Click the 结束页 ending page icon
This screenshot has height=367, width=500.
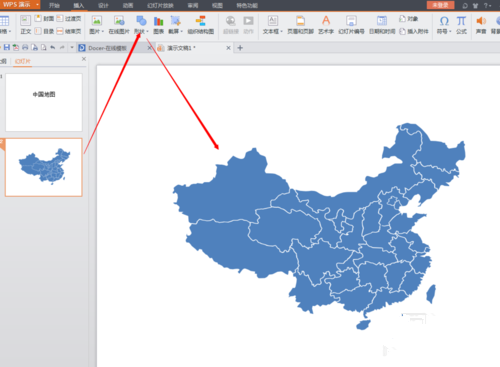click(60, 31)
